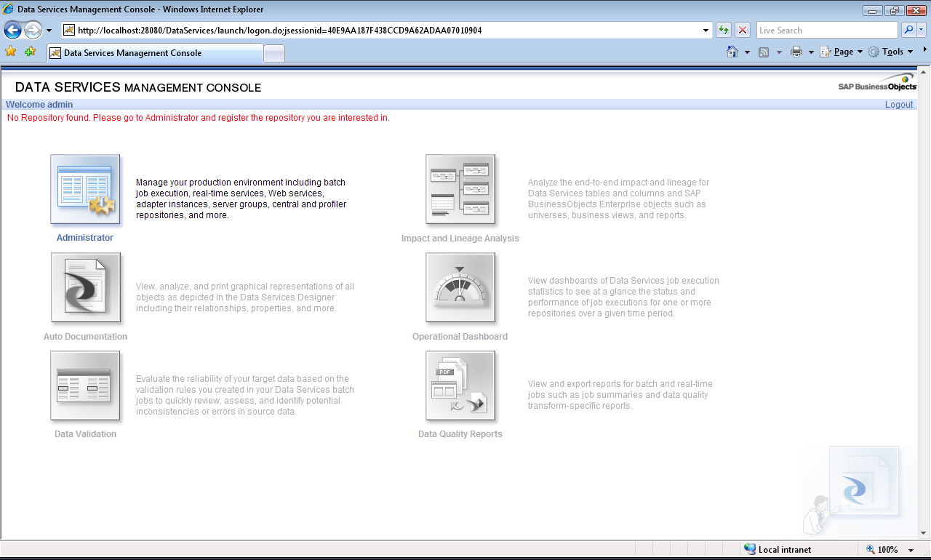
Task: Open the Auto Documentation icon
Action: click(x=85, y=287)
